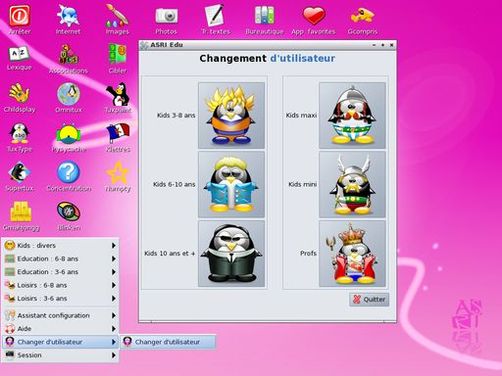Click Changer d'utilisateur submenu item
The height and width of the screenshot is (376, 502).
168,342
